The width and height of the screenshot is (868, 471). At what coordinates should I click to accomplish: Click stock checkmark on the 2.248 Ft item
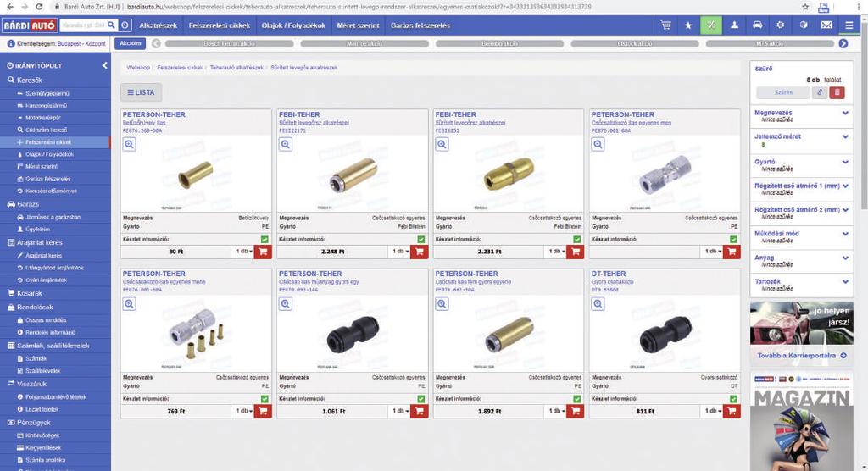(x=421, y=240)
